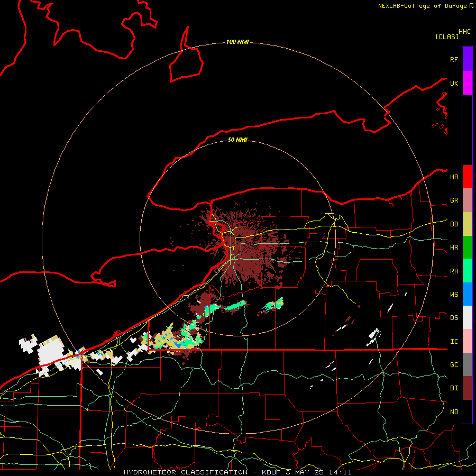476x476 pixels.
Task: Select the gray GC legend swatch
Action: pos(467,364)
